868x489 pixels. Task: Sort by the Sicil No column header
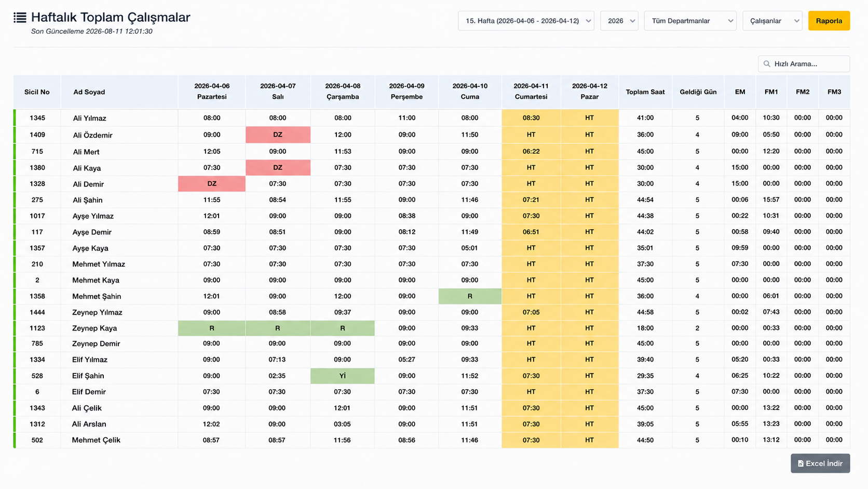[x=37, y=92]
